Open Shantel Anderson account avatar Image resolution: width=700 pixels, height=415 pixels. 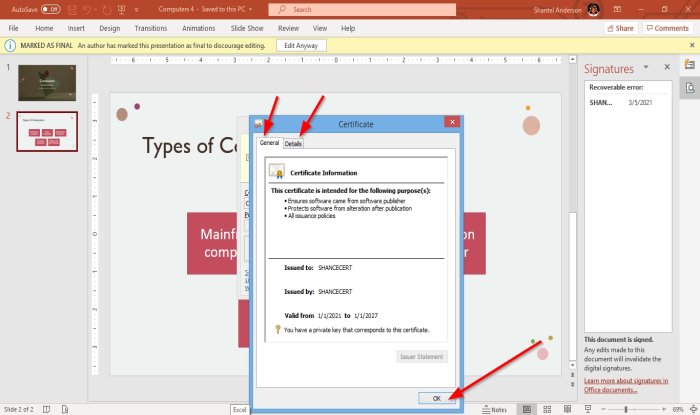click(x=593, y=9)
